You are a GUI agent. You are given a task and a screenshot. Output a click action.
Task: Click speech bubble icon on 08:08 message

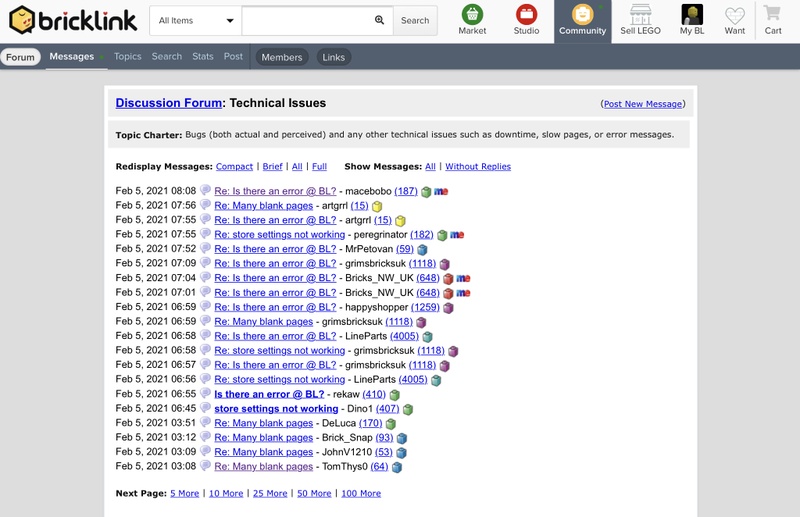[x=205, y=190]
